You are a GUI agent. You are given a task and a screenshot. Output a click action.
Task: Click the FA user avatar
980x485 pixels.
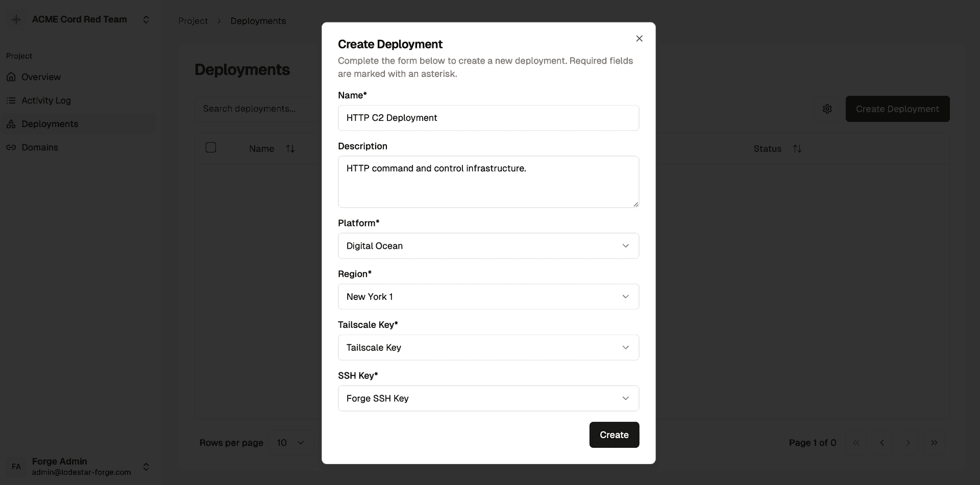[x=16, y=467]
